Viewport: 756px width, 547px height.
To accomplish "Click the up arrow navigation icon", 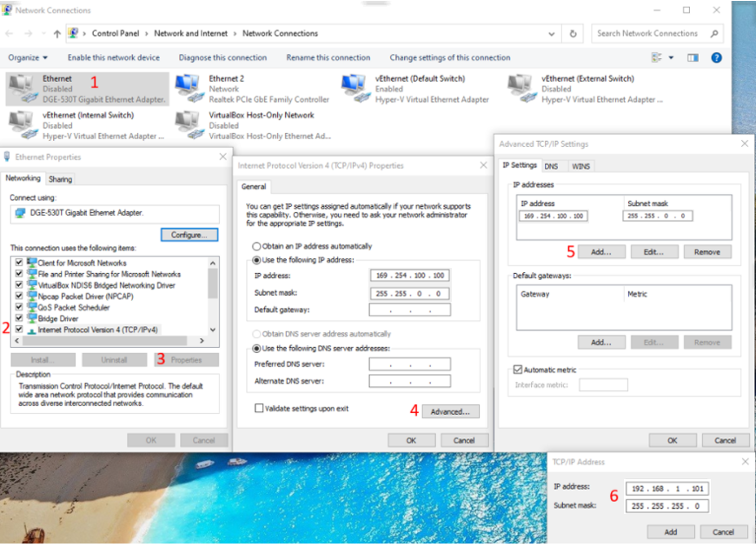I will coord(57,34).
